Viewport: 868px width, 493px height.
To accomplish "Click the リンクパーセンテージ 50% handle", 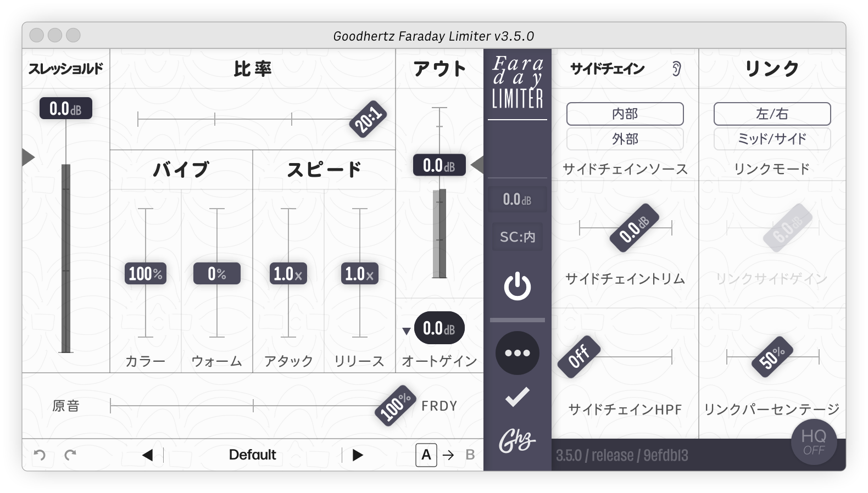I will (772, 357).
